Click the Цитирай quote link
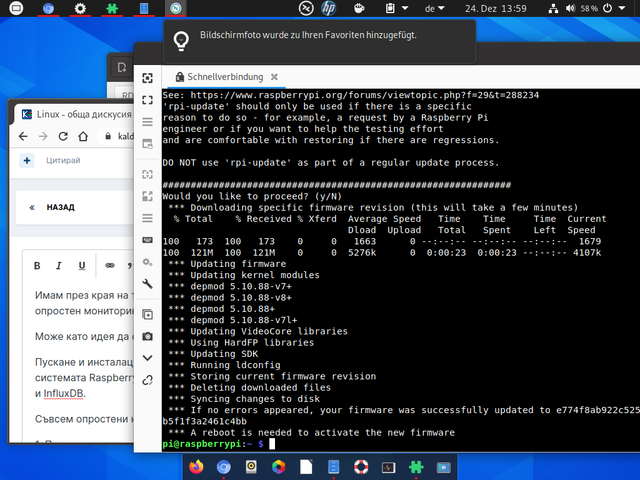 point(63,160)
